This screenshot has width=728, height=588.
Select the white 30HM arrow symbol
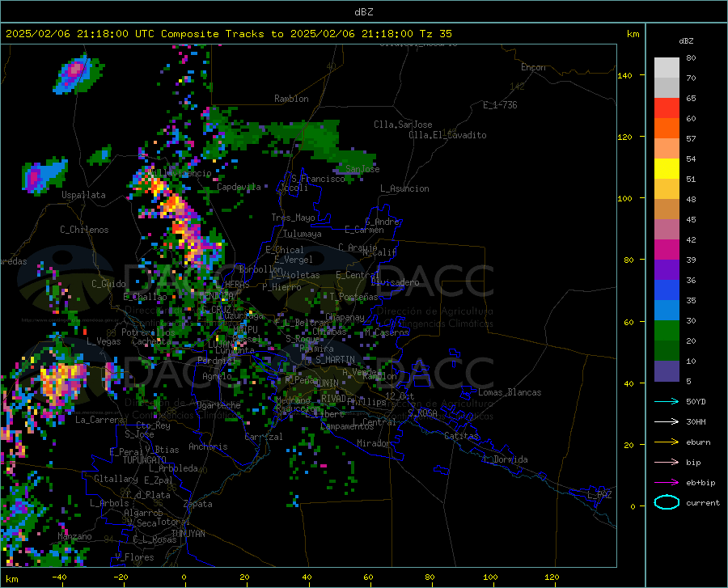click(x=667, y=422)
